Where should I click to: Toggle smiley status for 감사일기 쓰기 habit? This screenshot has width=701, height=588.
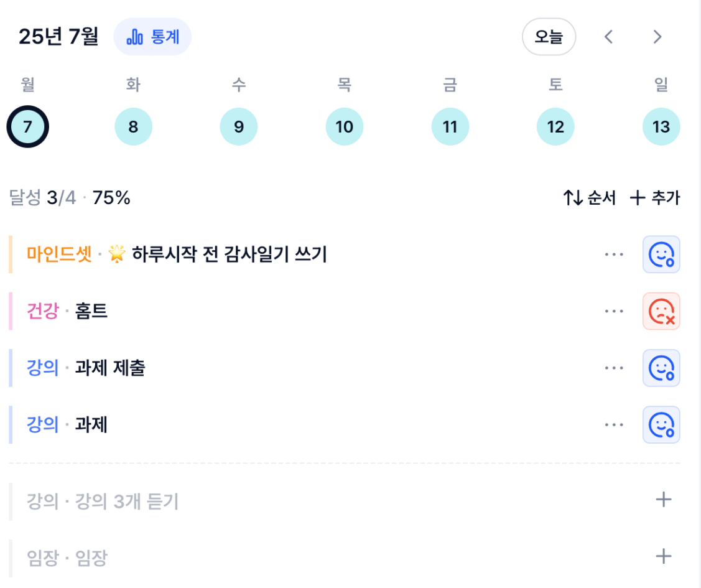[661, 254]
